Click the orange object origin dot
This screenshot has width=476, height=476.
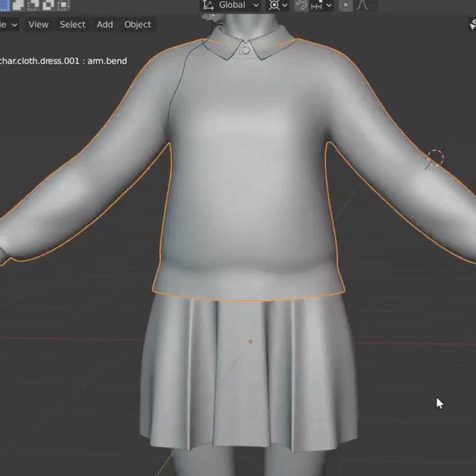tap(250, 341)
